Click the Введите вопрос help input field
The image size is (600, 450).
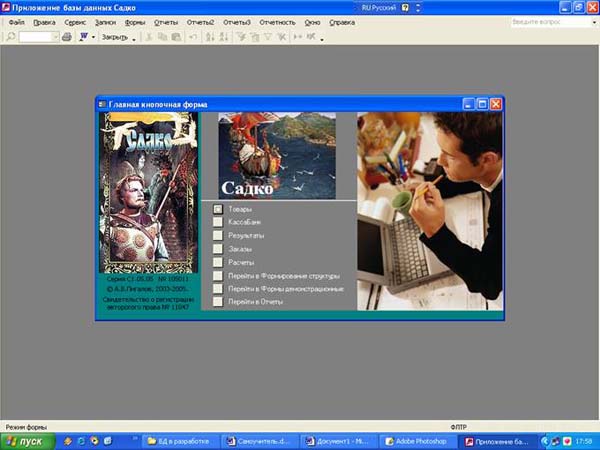pos(550,22)
